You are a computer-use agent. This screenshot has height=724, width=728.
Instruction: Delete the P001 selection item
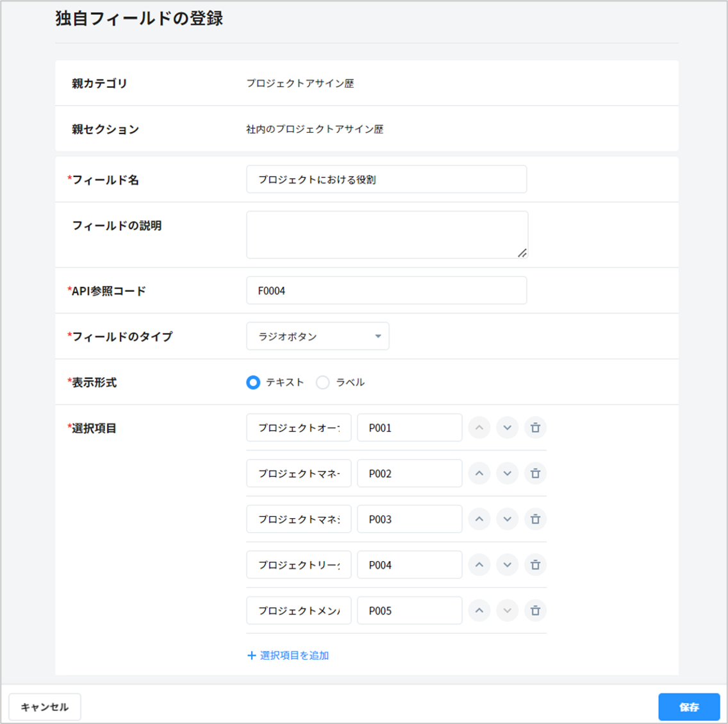535,428
